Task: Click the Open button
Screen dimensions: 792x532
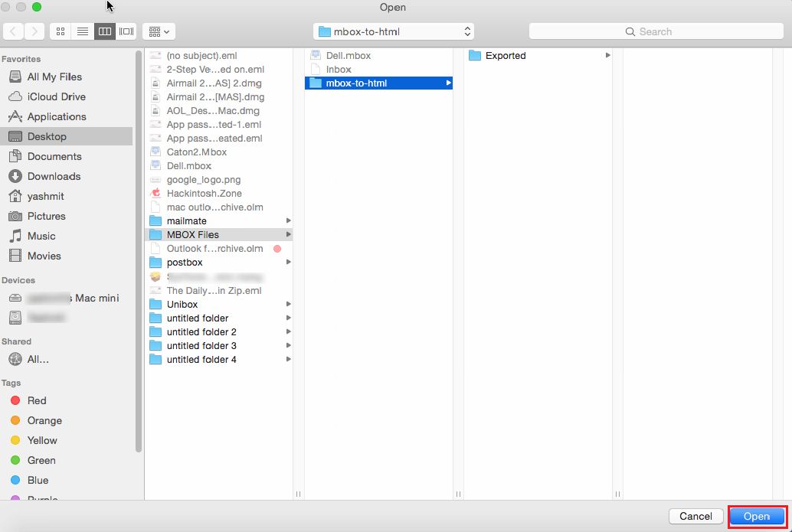Action: point(757,516)
